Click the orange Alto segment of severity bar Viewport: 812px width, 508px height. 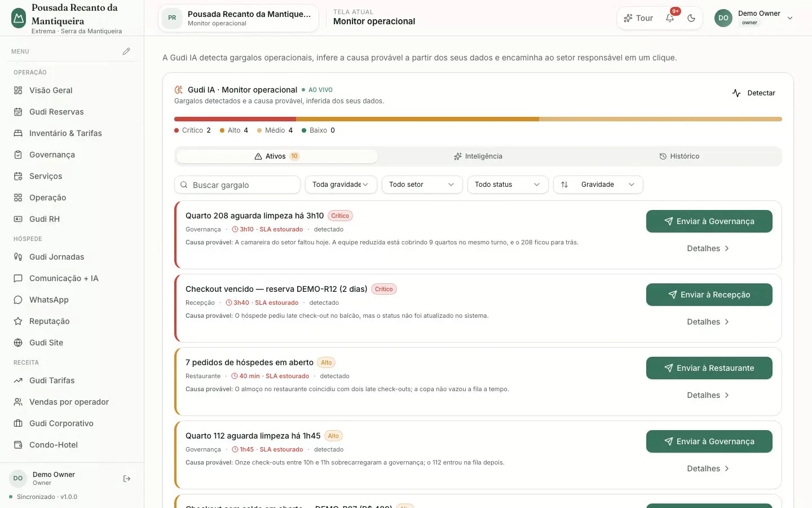pos(417,119)
